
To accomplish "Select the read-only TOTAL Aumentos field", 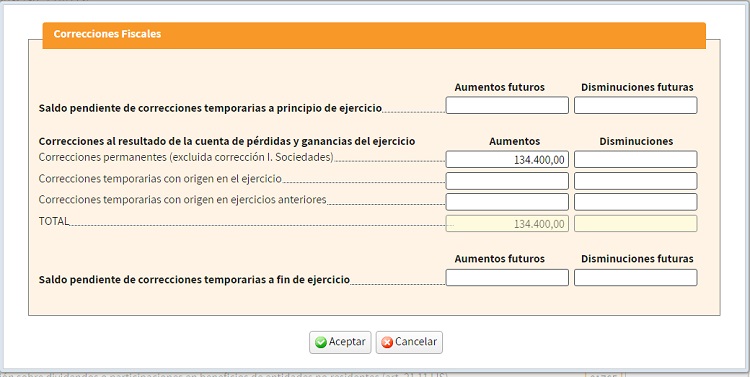I will pyautogui.click(x=507, y=223).
